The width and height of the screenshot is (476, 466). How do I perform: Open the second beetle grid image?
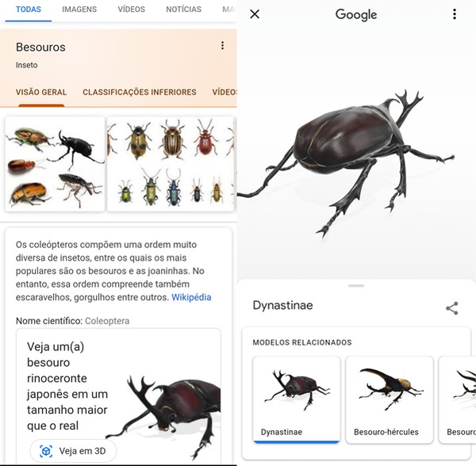click(171, 164)
